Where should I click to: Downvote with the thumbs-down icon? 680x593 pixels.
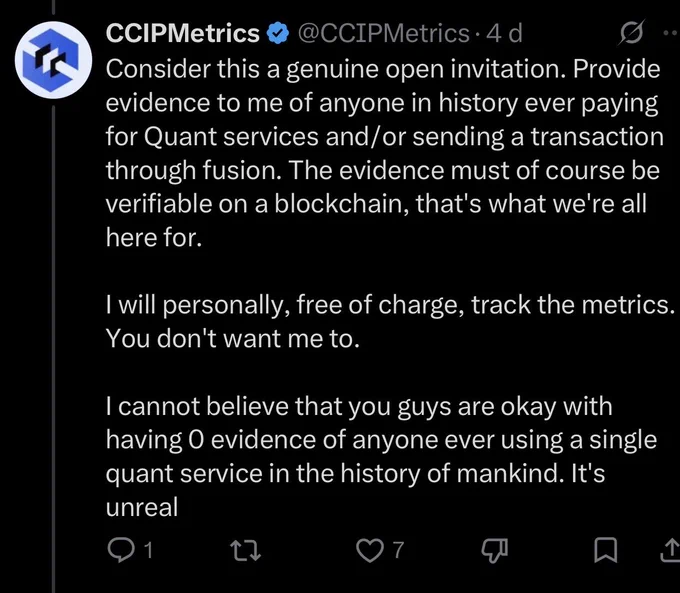[x=494, y=550]
